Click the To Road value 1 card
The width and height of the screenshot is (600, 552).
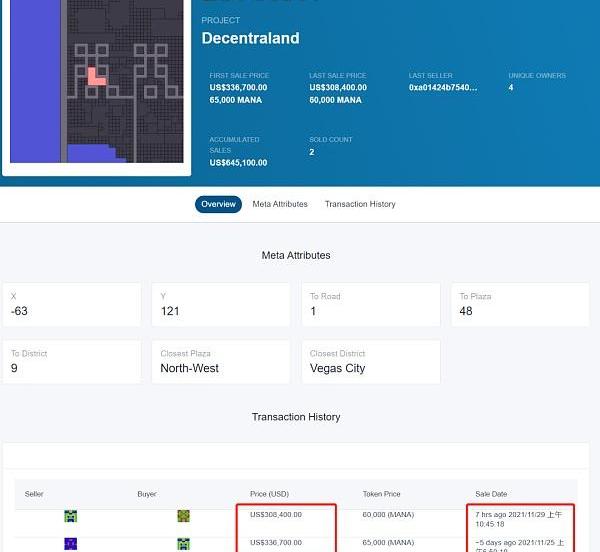click(x=371, y=304)
